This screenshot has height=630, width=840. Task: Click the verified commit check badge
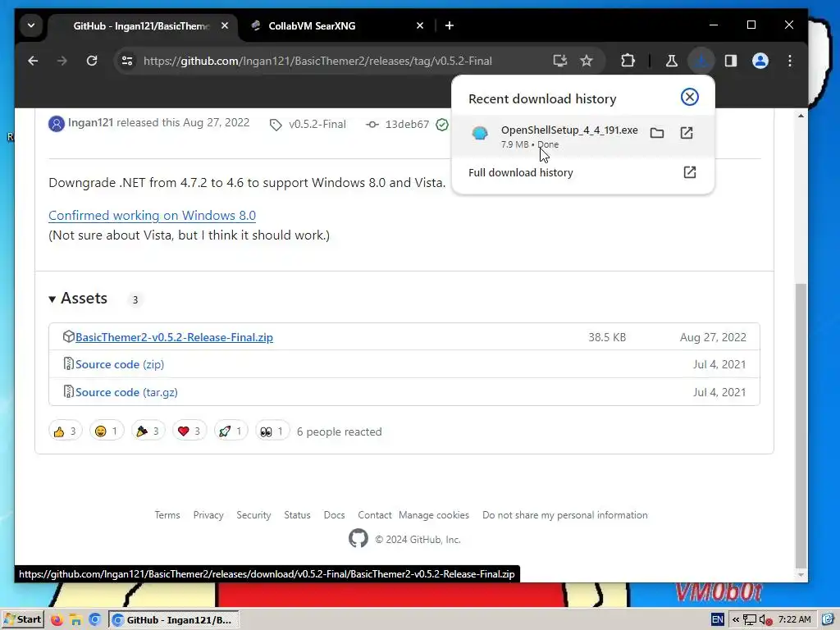tap(442, 125)
